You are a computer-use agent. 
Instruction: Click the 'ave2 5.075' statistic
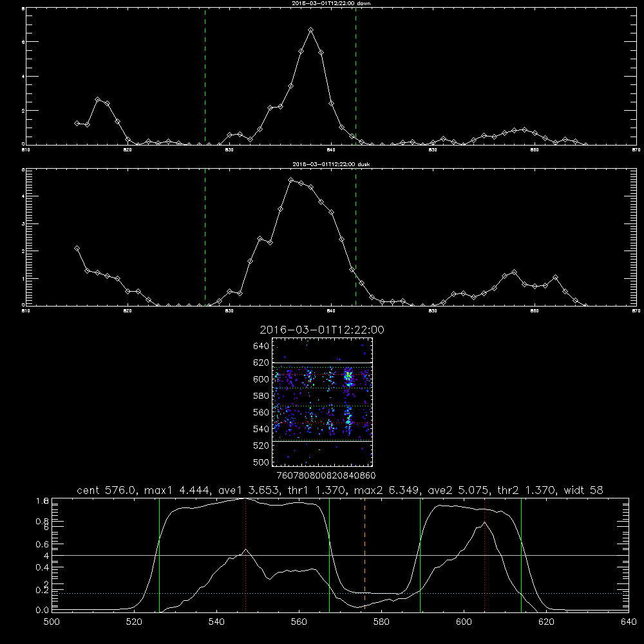[x=457, y=490]
